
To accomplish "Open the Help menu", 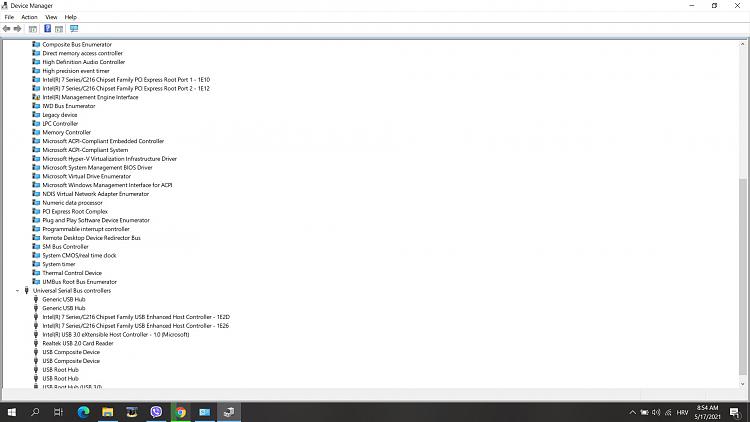I will (x=71, y=17).
